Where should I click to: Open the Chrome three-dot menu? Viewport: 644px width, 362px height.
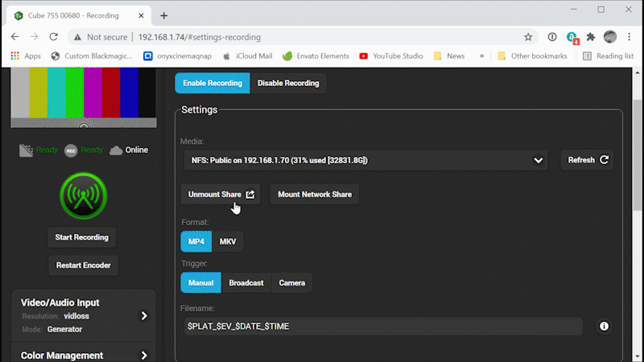631,37
